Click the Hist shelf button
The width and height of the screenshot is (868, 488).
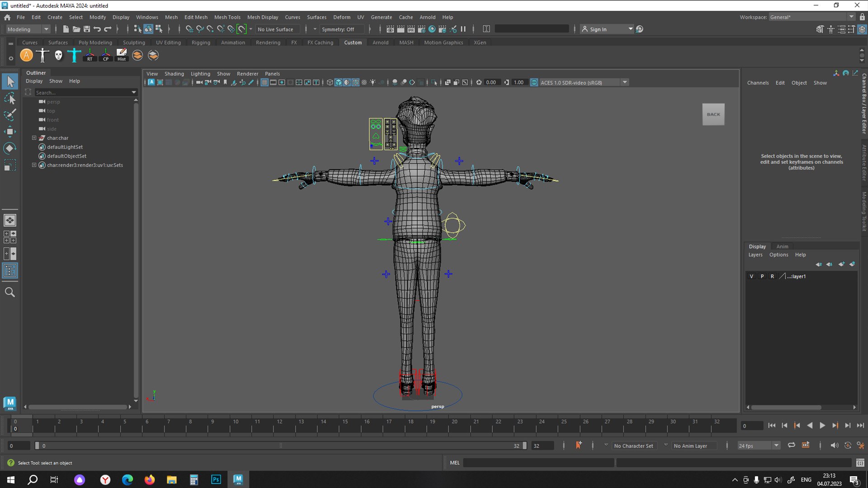point(122,55)
